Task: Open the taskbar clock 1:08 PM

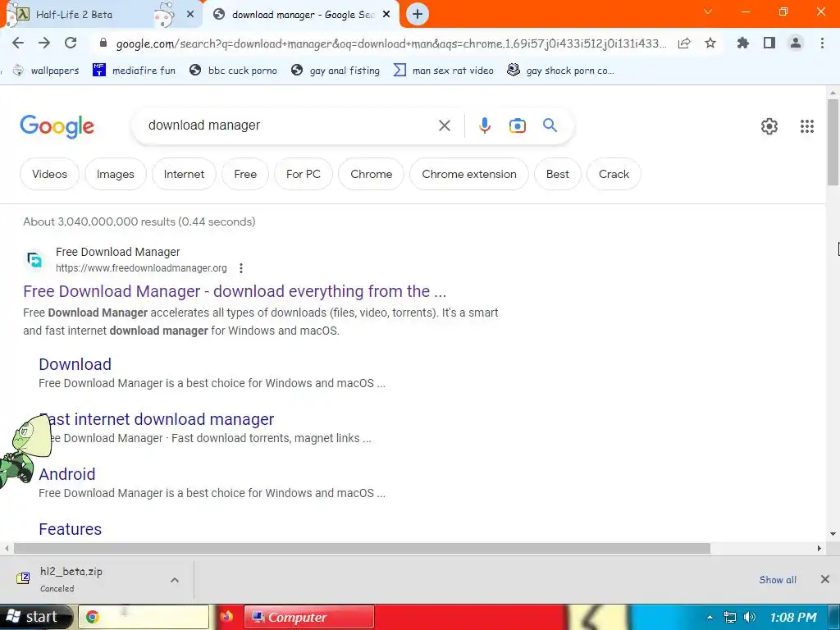Action: [x=793, y=617]
